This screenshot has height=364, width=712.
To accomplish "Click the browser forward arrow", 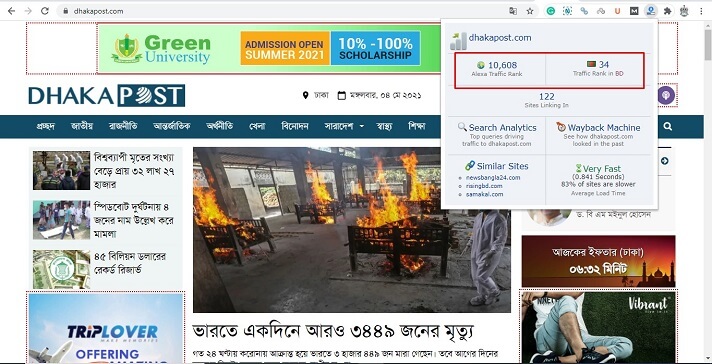I will point(28,11).
